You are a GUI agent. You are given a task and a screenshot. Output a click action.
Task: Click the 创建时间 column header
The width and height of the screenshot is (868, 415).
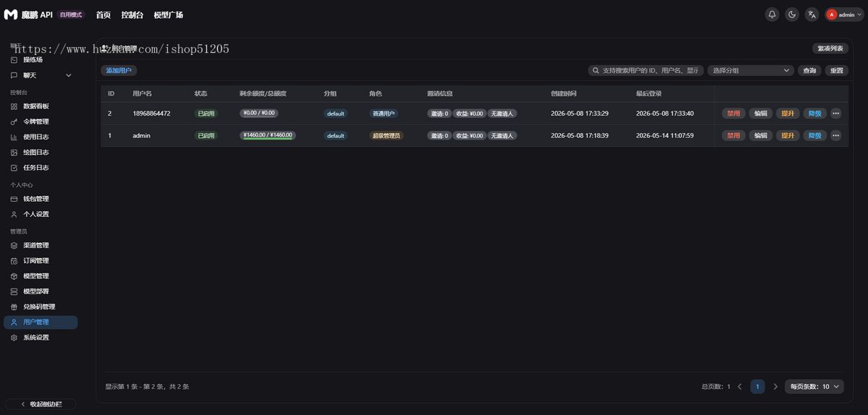563,93
